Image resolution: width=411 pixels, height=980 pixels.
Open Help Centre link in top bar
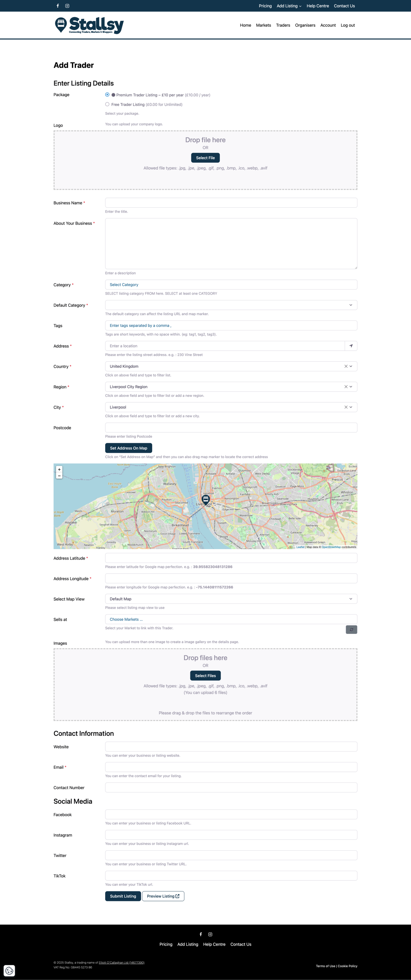tap(318, 6)
